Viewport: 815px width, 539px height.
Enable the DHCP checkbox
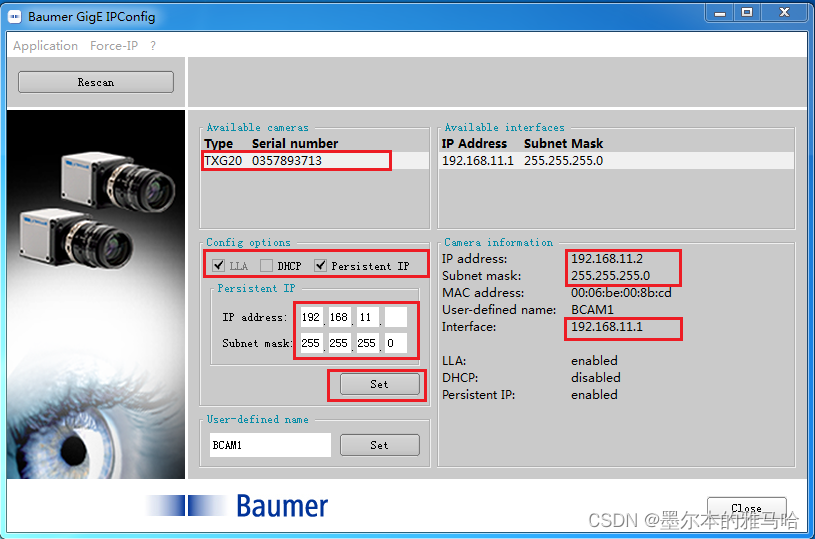266,266
